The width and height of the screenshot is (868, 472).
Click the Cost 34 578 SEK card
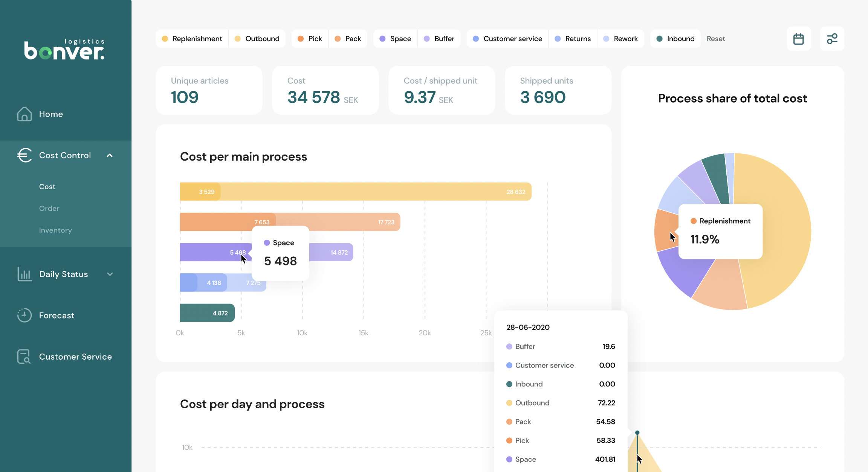(x=325, y=90)
